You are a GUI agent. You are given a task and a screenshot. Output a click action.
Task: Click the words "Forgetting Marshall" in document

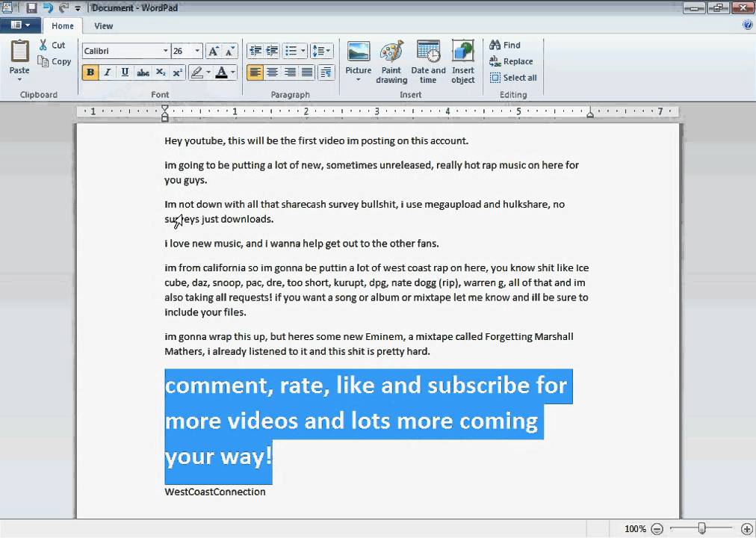click(x=529, y=336)
